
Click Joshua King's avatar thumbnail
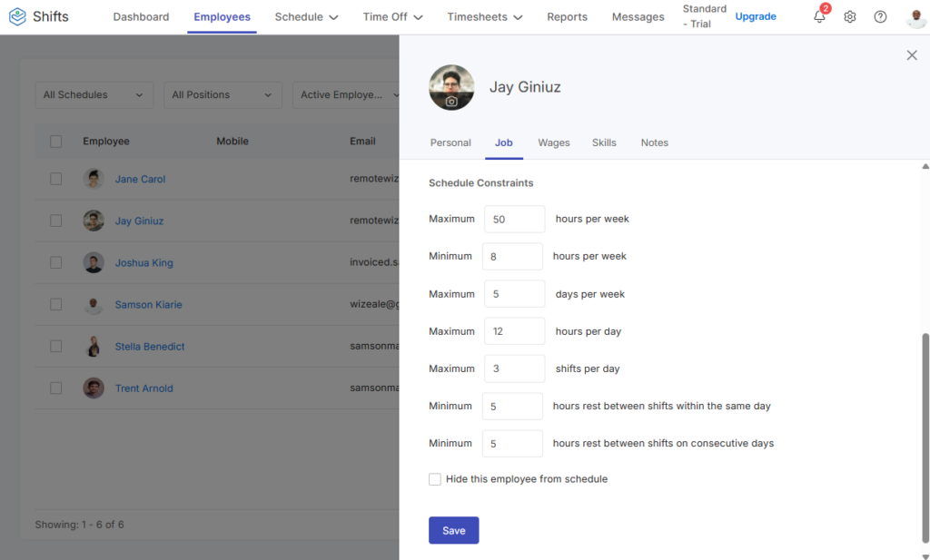94,262
